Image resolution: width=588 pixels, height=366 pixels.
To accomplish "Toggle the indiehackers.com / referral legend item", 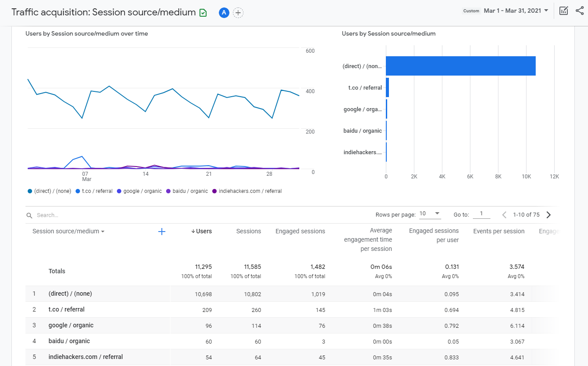I will pyautogui.click(x=247, y=191).
